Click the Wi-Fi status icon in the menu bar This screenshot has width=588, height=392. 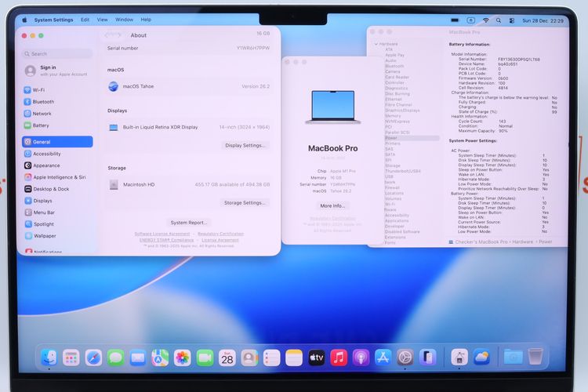pos(485,20)
